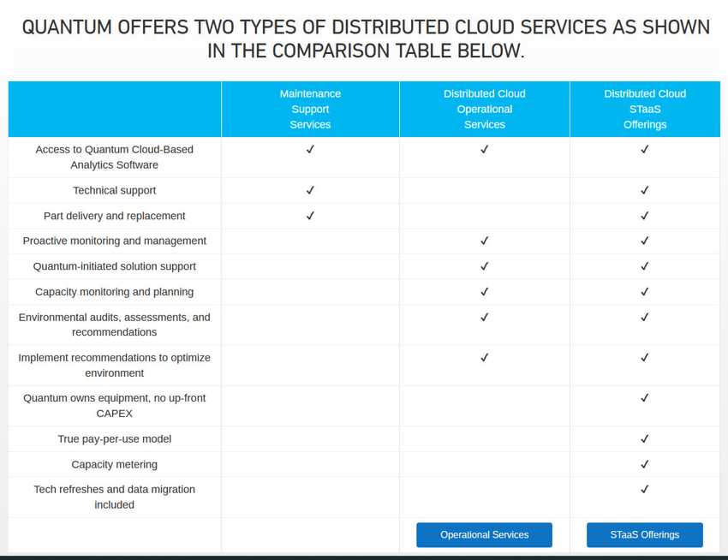Click the page heading about Distributed Cloud Services
728x560 pixels.
pos(366,39)
